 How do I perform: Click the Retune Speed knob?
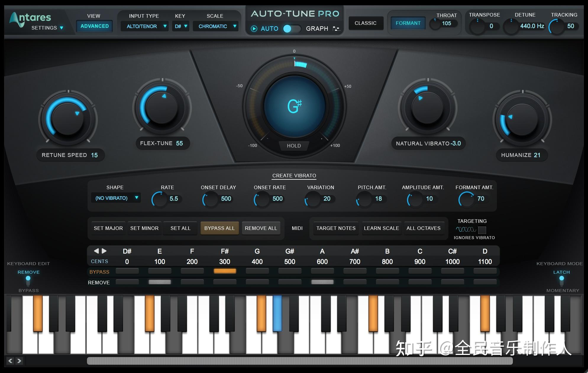pyautogui.click(x=68, y=119)
